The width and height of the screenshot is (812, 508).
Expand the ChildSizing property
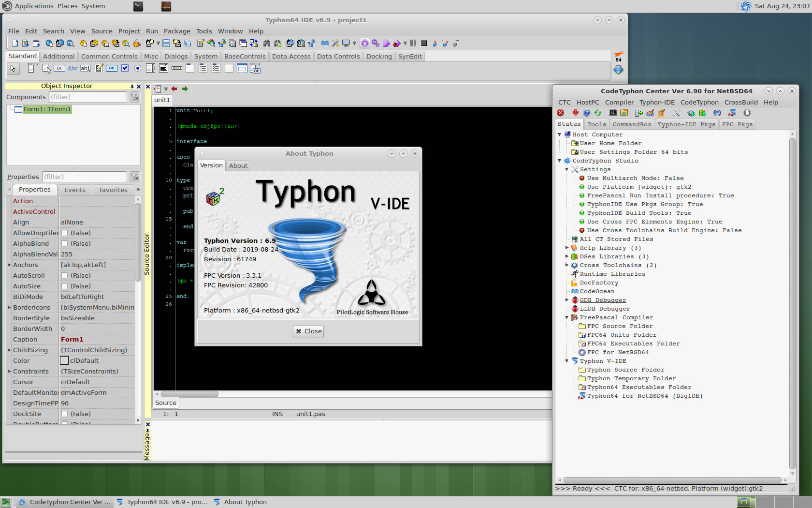tap(9, 350)
